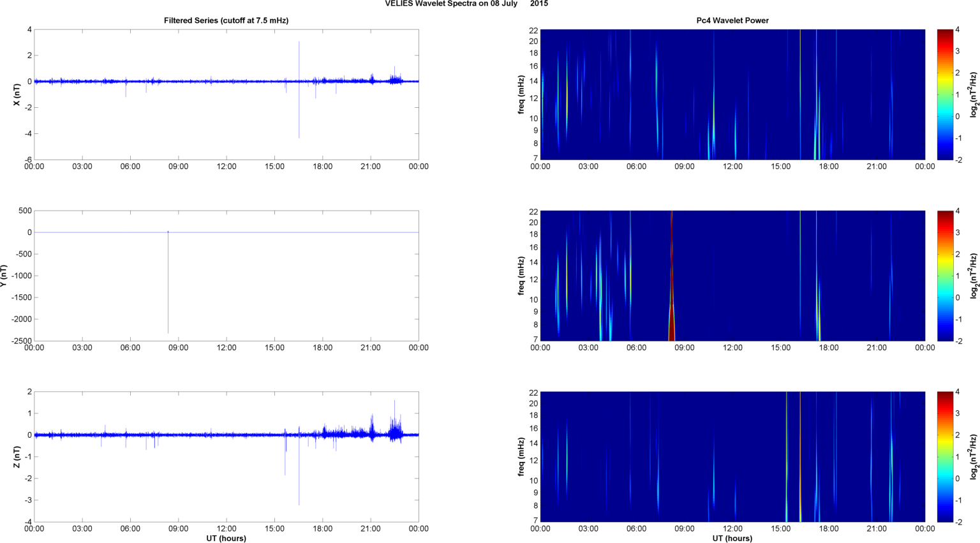Click the 'Pc4 Wavelet Power' heading
The height and width of the screenshot is (543, 980).
732,20
